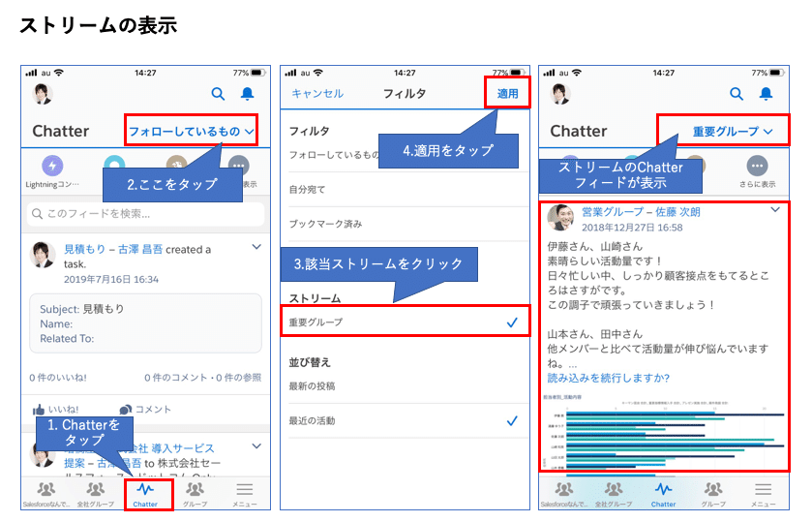
Task: Expand the chevron on the 導入サービス post
Action: pyautogui.click(x=256, y=445)
